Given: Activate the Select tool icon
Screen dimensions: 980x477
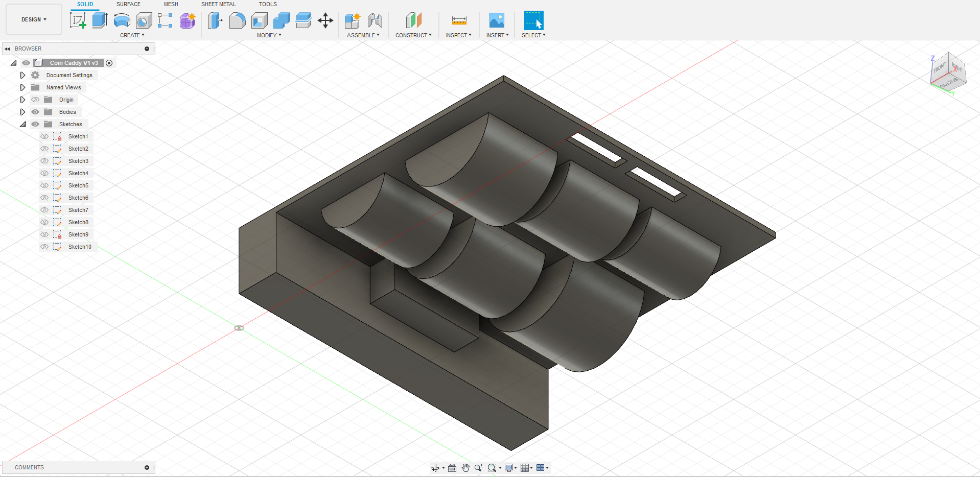Looking at the screenshot, I should 533,20.
